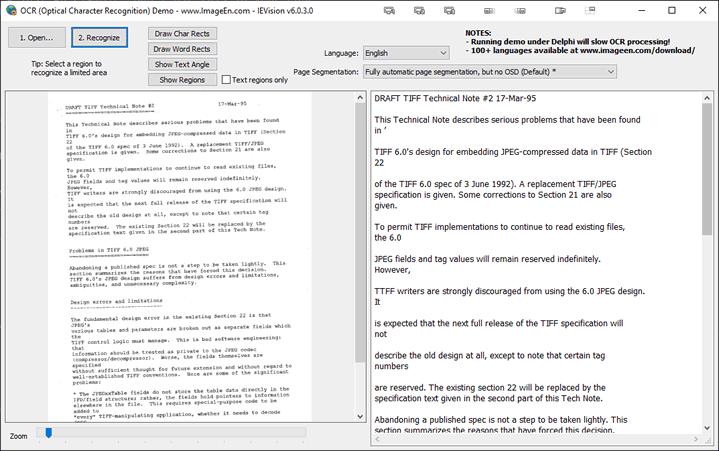Click the note '100+ languages available at www.imageen.com/download/'
Screen dimensions: 719x451
click(x=582, y=50)
